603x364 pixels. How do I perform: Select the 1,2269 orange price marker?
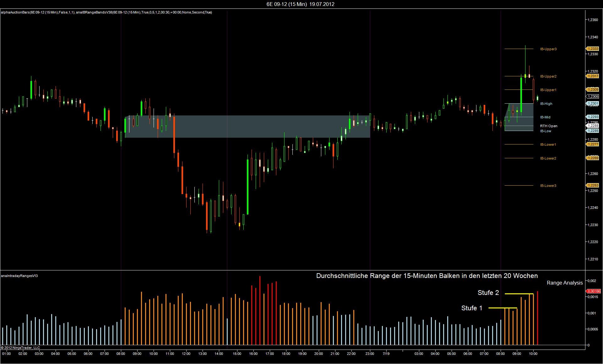point(593,158)
